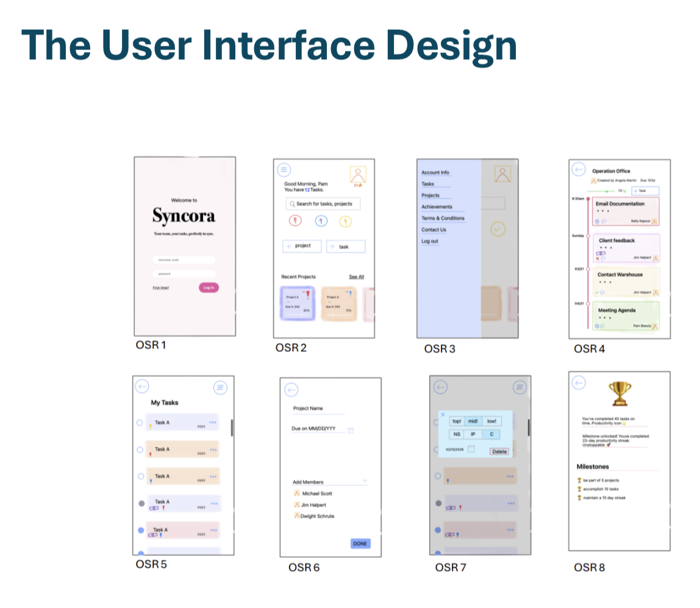Select Achievements in the side menu
Image resolution: width=700 pixels, height=608 pixels.
point(437,206)
